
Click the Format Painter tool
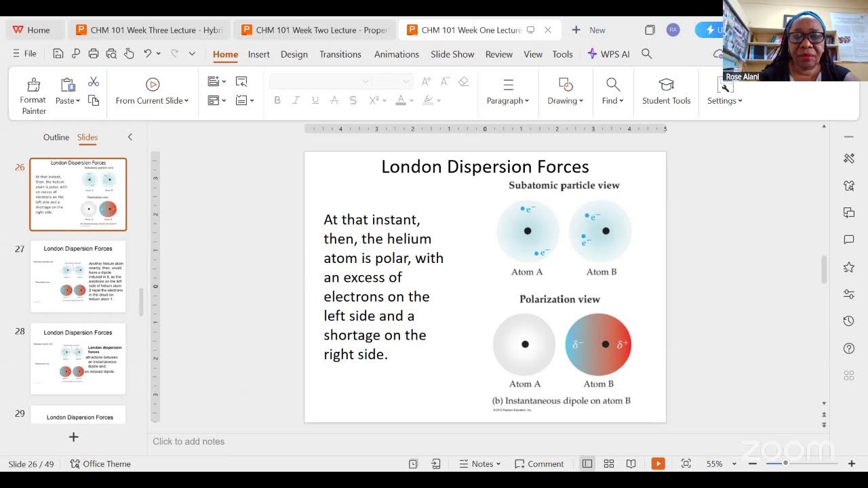coord(33,95)
